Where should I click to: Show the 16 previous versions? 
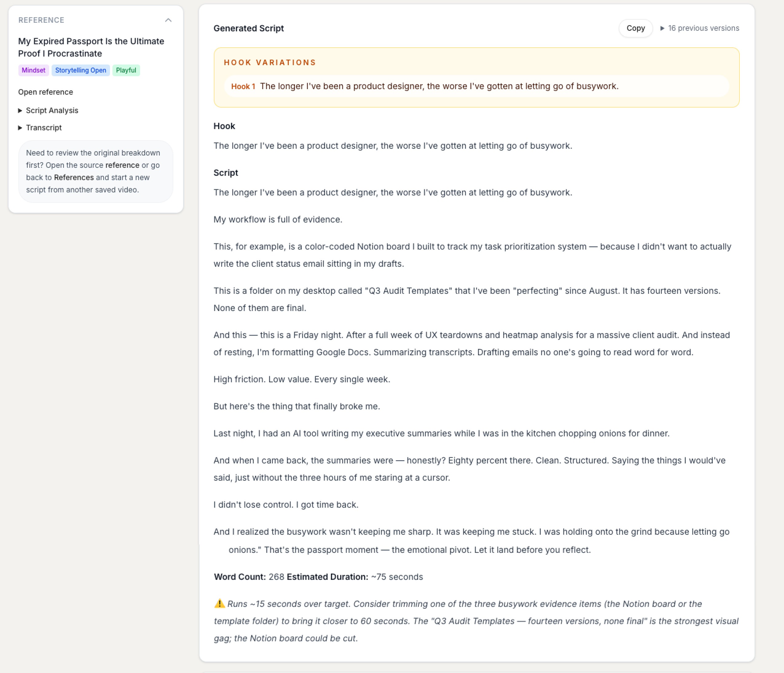700,28
